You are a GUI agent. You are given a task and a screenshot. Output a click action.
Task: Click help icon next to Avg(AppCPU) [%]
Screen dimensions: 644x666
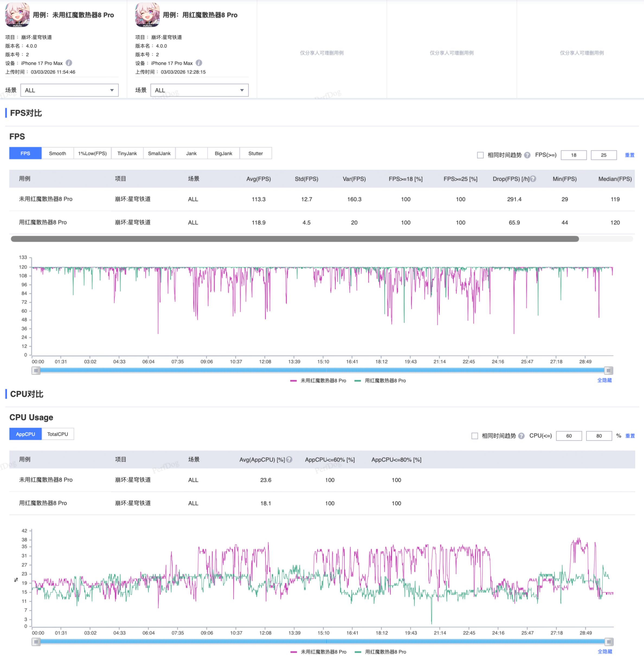[289, 459]
